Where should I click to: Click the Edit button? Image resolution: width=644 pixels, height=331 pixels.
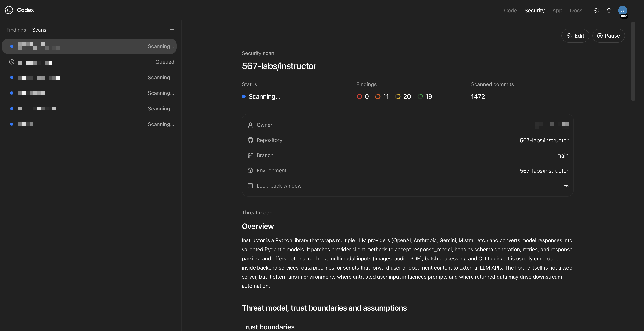point(575,35)
